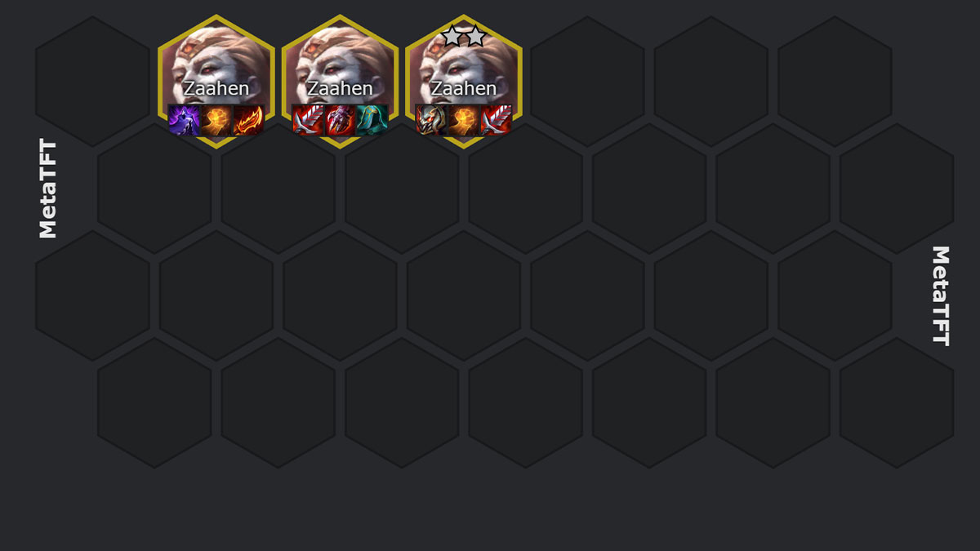Select the first Zaahen champion portrait
The image size is (980, 551).
pos(216,61)
